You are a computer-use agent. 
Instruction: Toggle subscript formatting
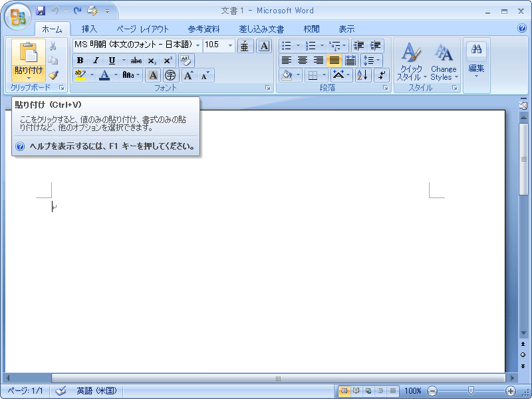click(152, 61)
